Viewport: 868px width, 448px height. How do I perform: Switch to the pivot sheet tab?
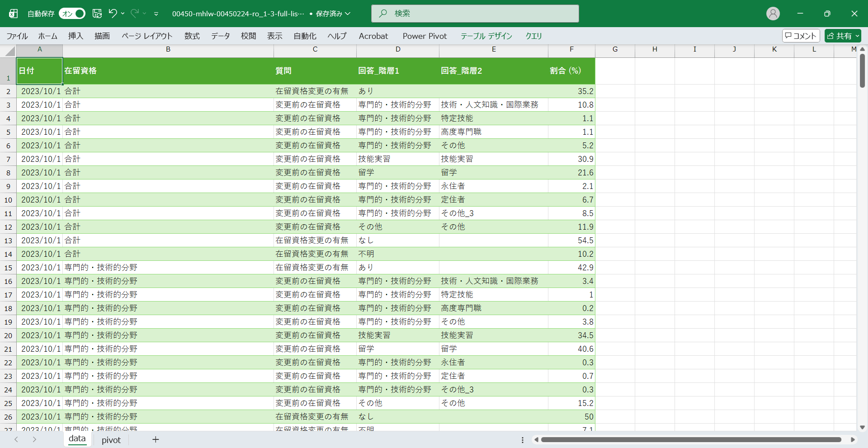pyautogui.click(x=111, y=440)
